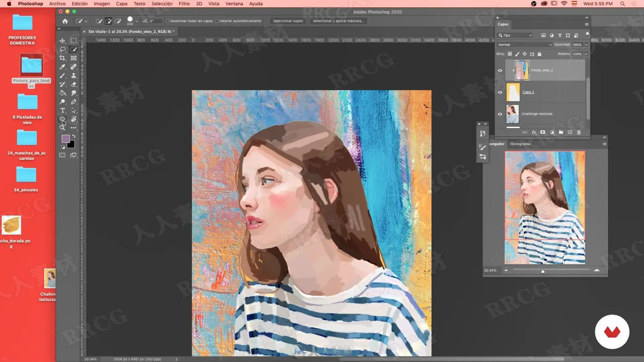Expand the Opacidad value dropdown arrow

(586, 45)
